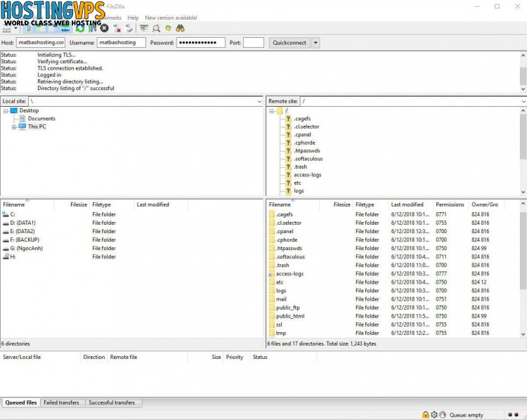Focus the Username input field
The height and width of the screenshot is (420, 527).
122,43
